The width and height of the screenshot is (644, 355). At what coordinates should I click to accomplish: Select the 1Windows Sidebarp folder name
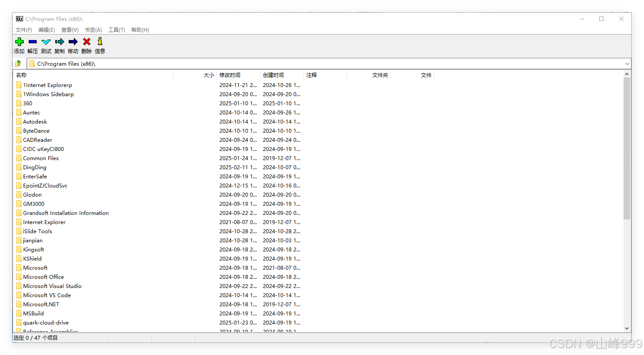coord(48,94)
